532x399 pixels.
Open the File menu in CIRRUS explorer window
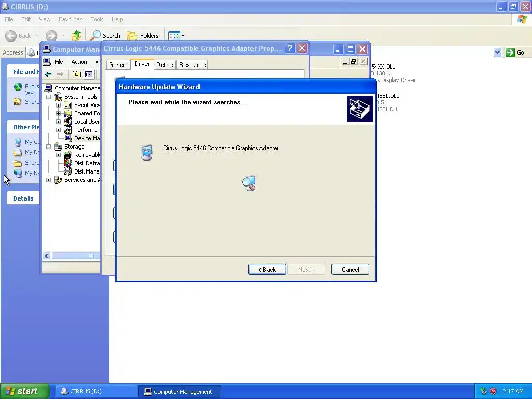coord(9,19)
